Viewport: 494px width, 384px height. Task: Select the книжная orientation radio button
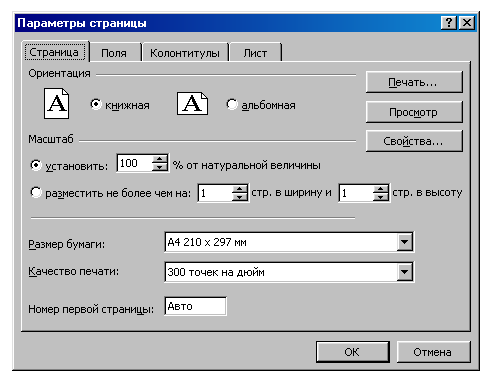(x=96, y=104)
